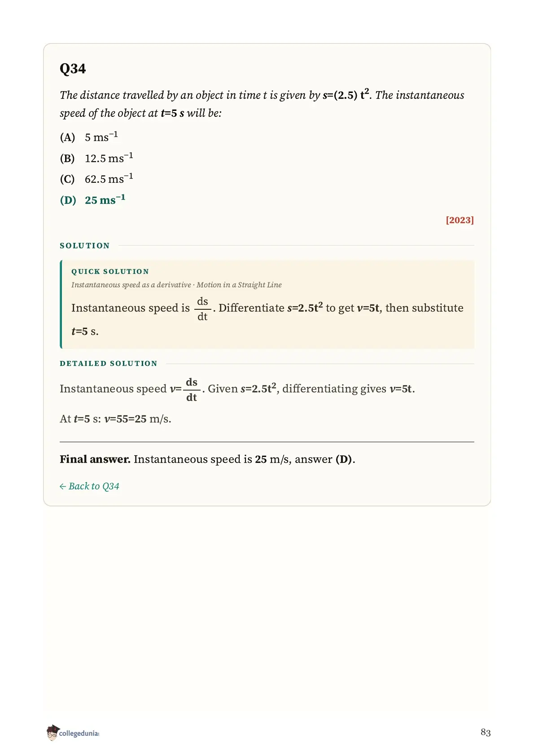Click the QUICK SOLUTION label
Screen dimensions: 534x756
tap(110, 272)
